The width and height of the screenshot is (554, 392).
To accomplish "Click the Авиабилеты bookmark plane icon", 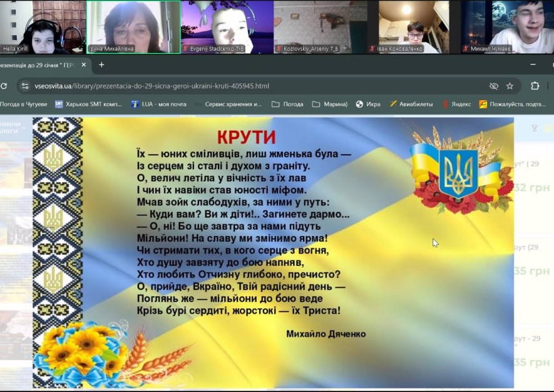I will pyautogui.click(x=393, y=103).
